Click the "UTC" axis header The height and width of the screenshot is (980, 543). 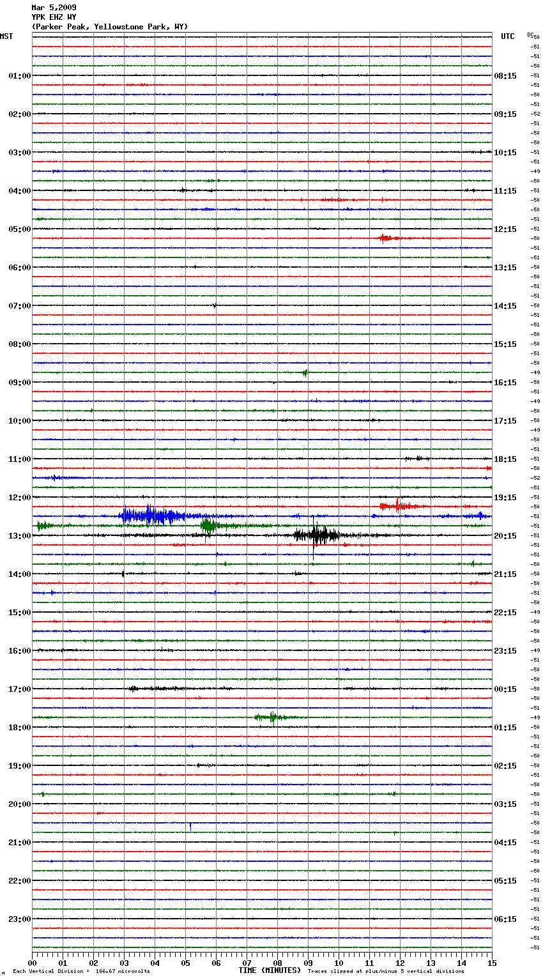(508, 36)
